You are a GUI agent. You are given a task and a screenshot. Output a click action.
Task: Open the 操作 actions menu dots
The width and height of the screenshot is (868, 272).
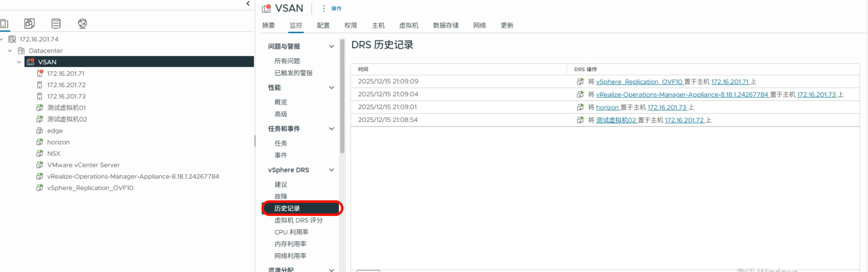coord(324,9)
